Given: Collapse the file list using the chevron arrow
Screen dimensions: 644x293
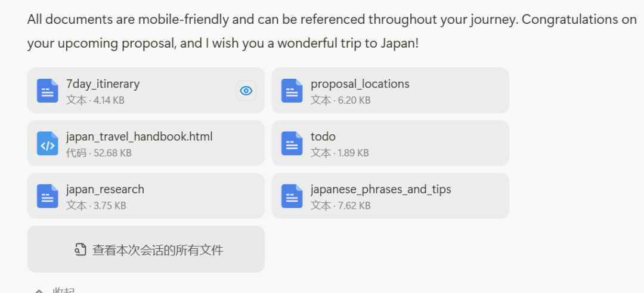Looking at the screenshot, I should pyautogui.click(x=39, y=291).
